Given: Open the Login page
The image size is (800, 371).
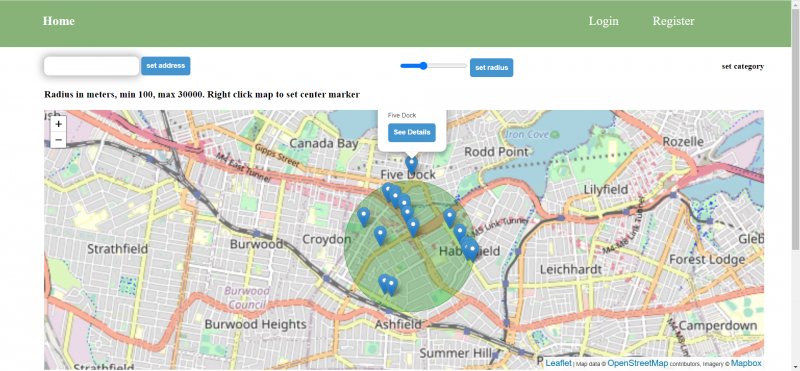Looking at the screenshot, I should (604, 21).
